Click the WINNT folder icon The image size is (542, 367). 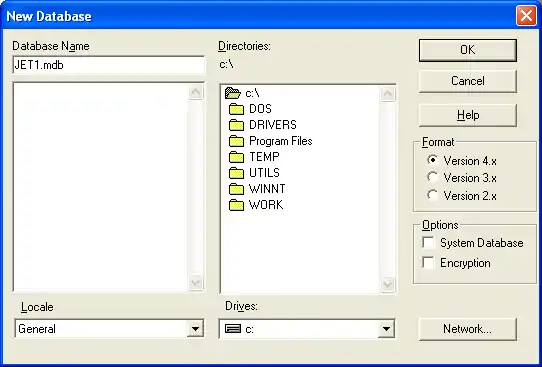pyautogui.click(x=236, y=189)
